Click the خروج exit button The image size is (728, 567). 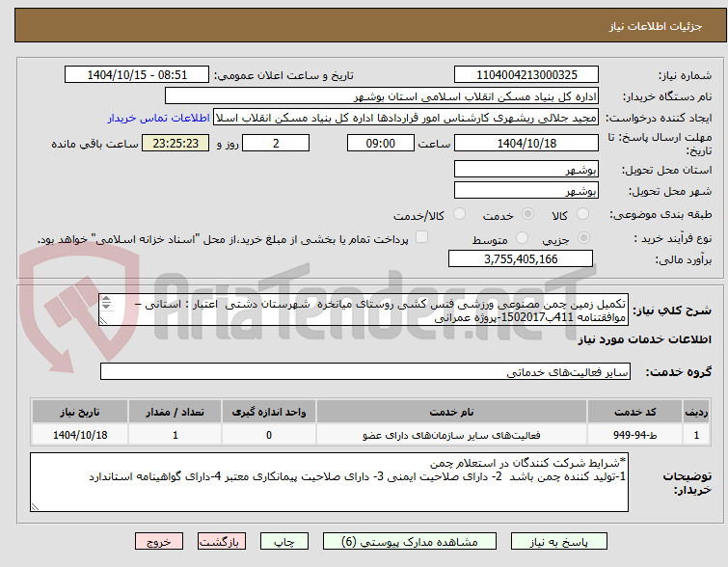click(x=159, y=542)
